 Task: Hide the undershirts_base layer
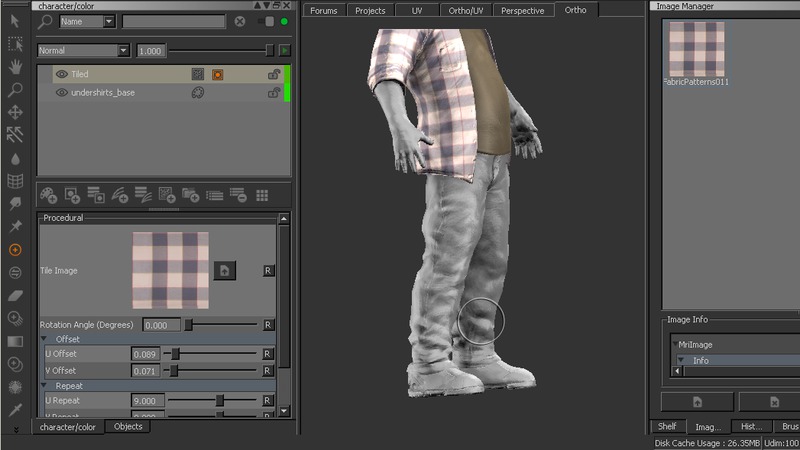point(62,93)
